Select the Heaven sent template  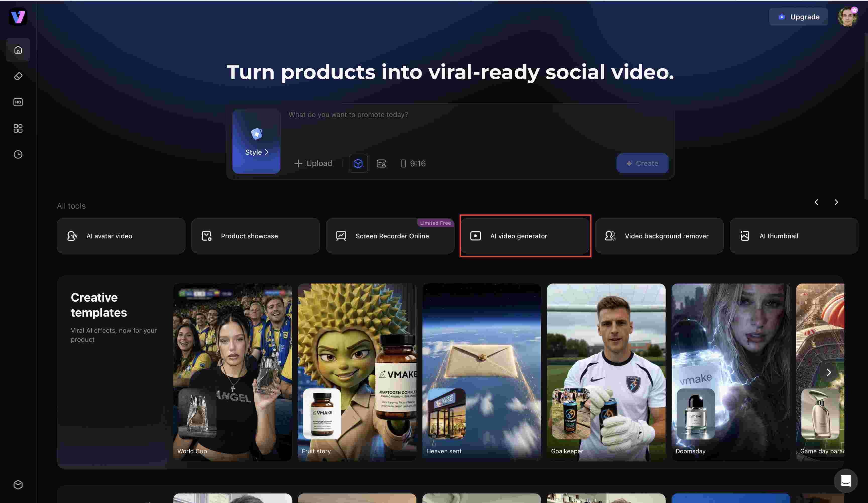point(481,372)
